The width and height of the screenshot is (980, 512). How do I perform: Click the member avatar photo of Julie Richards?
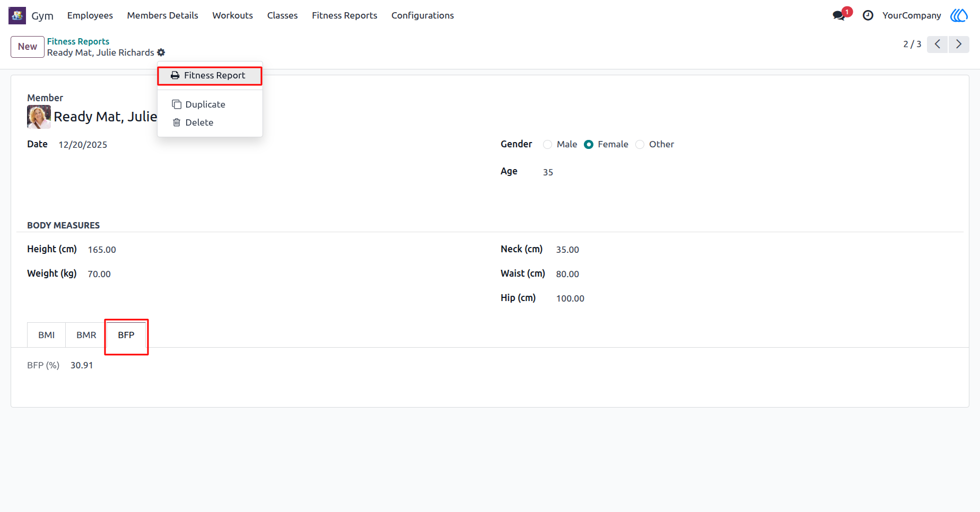pos(39,117)
